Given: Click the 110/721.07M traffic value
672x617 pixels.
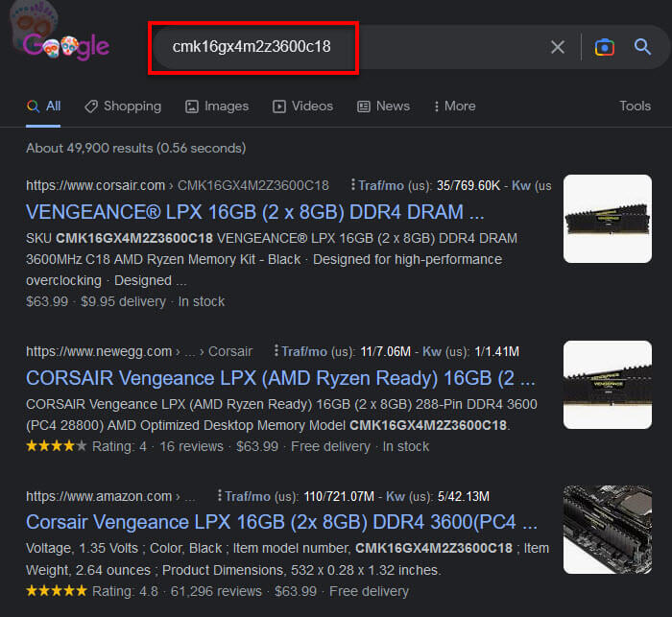Looking at the screenshot, I should (x=339, y=497).
